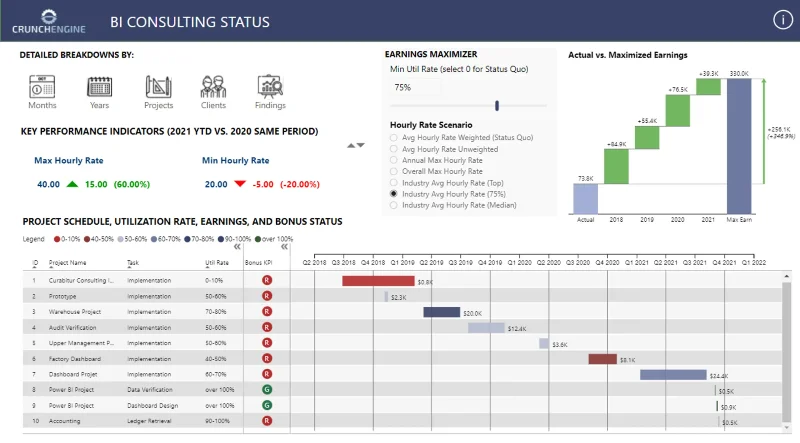The height and width of the screenshot is (443, 800).
Task: Open the Projects blueprint icon
Action: tap(158, 87)
